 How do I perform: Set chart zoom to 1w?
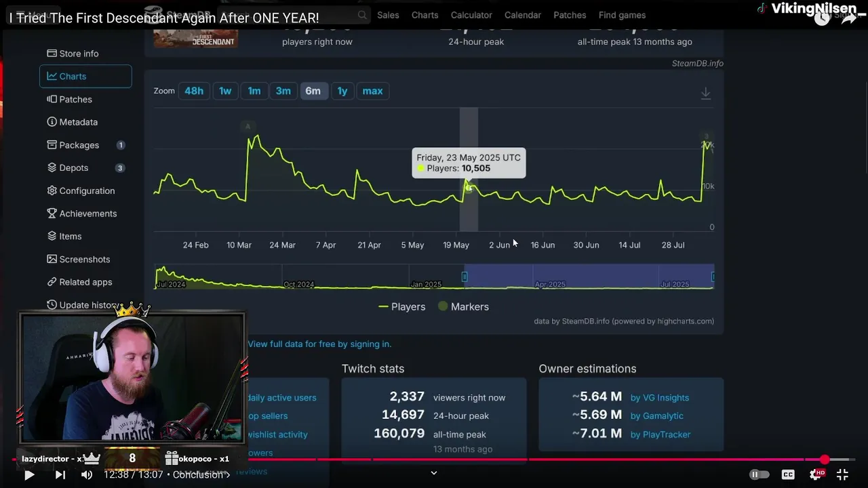click(225, 91)
